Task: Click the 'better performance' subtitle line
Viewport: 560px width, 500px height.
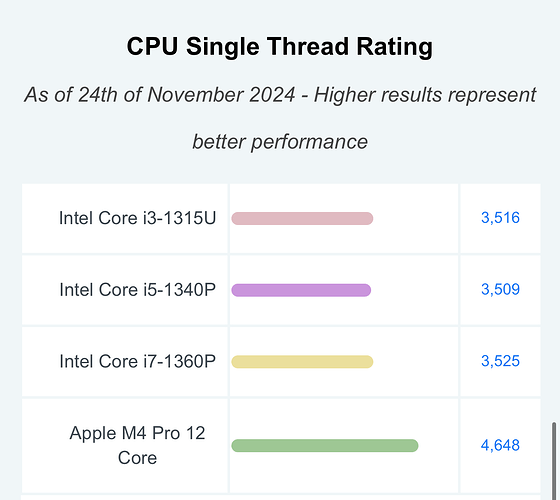Action: point(280,142)
